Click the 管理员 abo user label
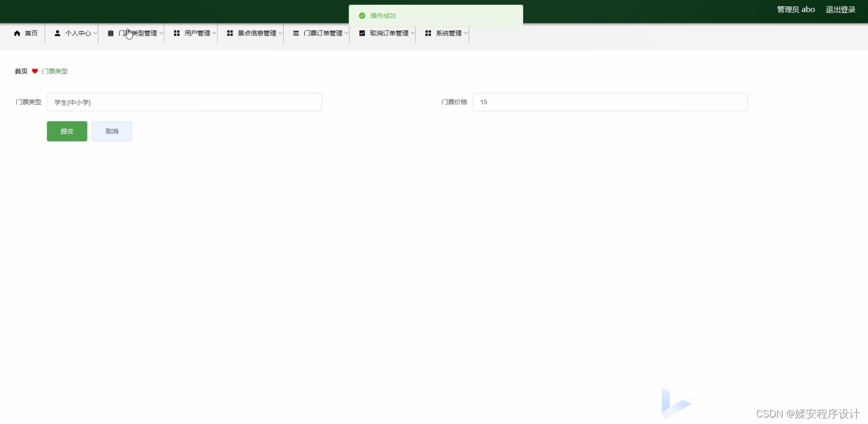Image resolution: width=868 pixels, height=424 pixels. (796, 10)
